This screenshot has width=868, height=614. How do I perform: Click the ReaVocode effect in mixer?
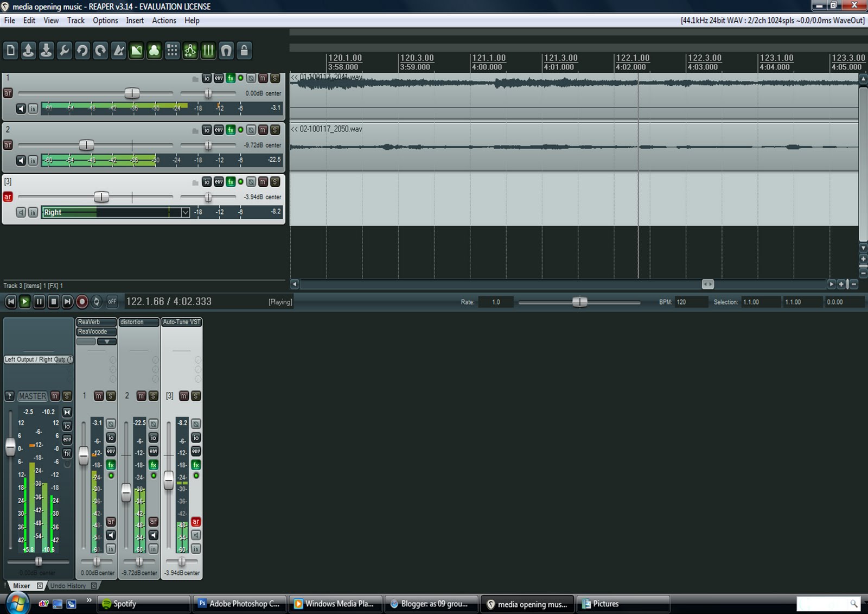(x=96, y=332)
